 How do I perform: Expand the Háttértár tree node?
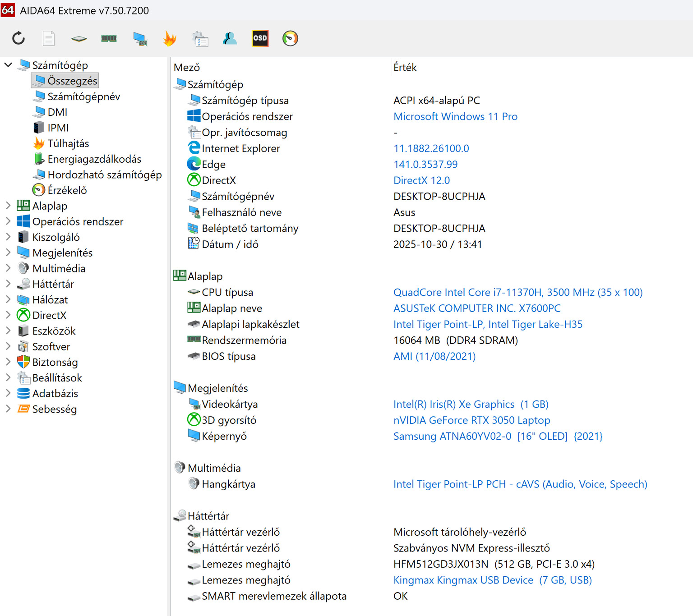(8, 284)
